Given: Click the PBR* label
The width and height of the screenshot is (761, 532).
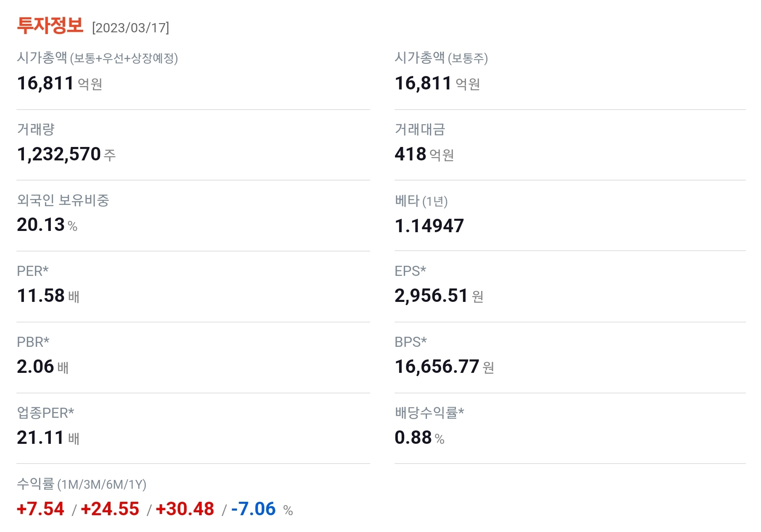Looking at the screenshot, I should [x=33, y=342].
